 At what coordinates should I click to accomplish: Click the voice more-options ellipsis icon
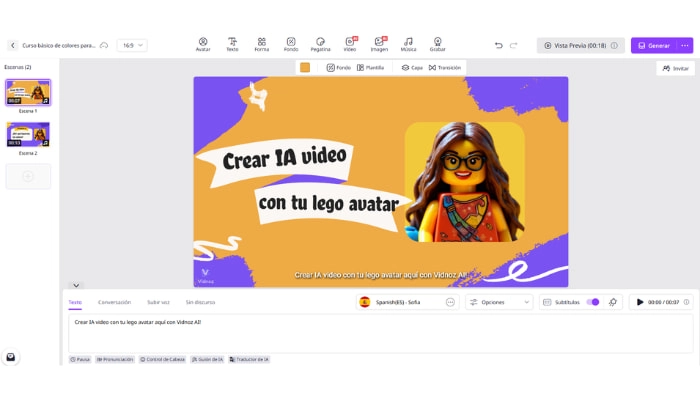pos(450,302)
